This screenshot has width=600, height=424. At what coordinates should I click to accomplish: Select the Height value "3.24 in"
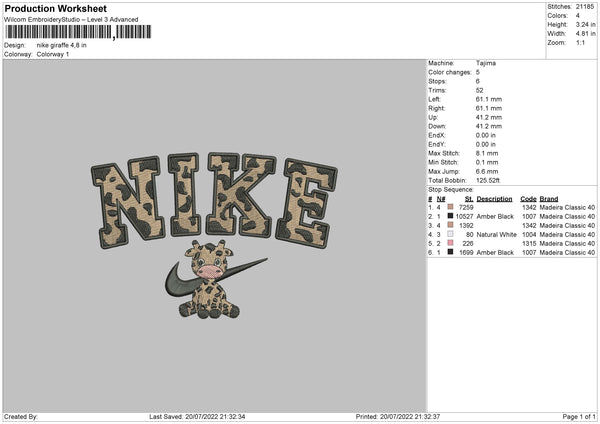click(x=585, y=24)
